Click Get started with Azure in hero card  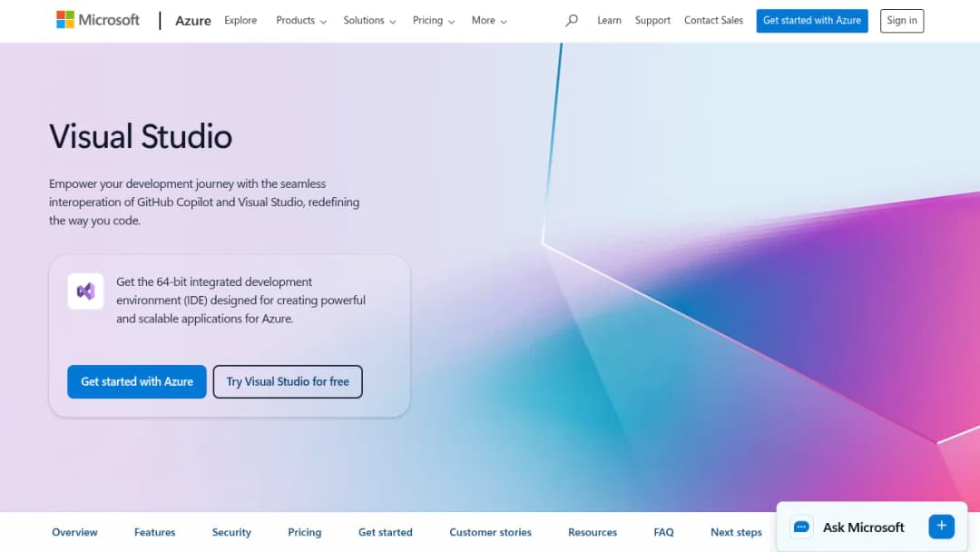[x=137, y=381]
